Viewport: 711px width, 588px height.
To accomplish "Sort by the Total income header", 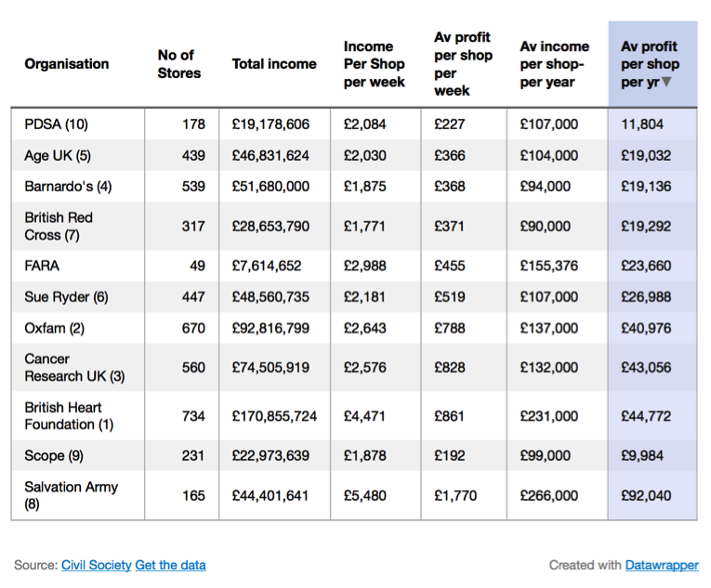I will [x=274, y=64].
